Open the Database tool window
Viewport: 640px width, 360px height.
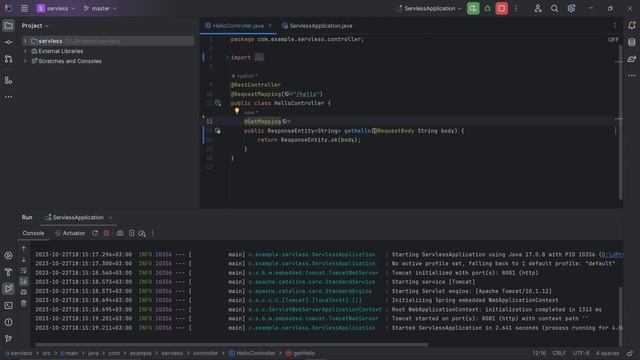coord(632,42)
